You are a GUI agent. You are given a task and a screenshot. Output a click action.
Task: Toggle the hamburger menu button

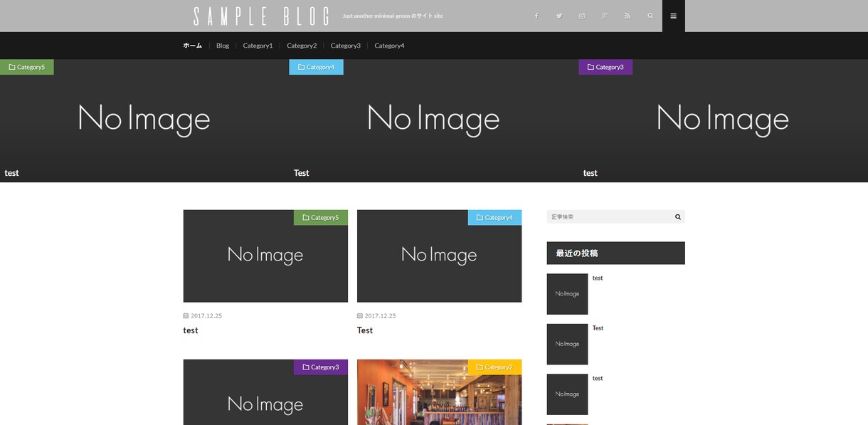[674, 16]
